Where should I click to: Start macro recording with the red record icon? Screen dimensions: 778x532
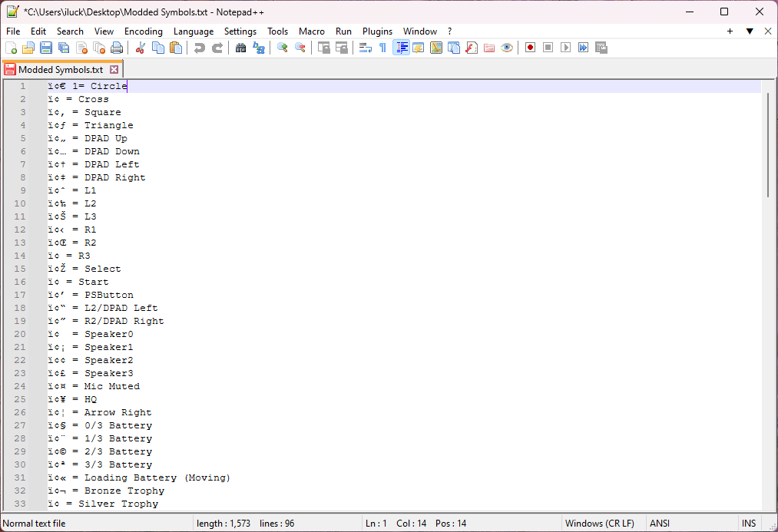coord(530,47)
